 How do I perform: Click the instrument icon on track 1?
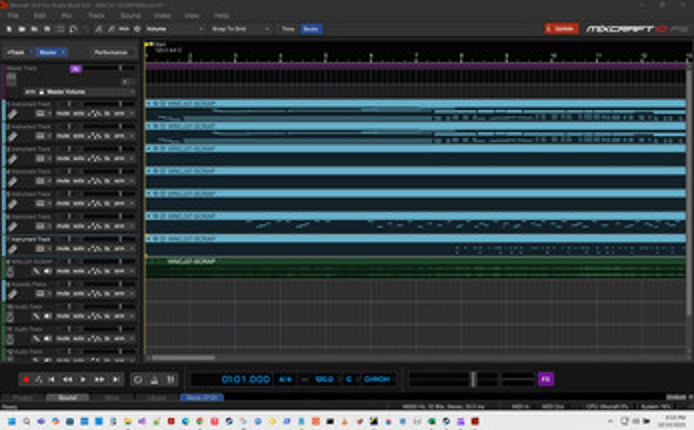[x=11, y=115]
